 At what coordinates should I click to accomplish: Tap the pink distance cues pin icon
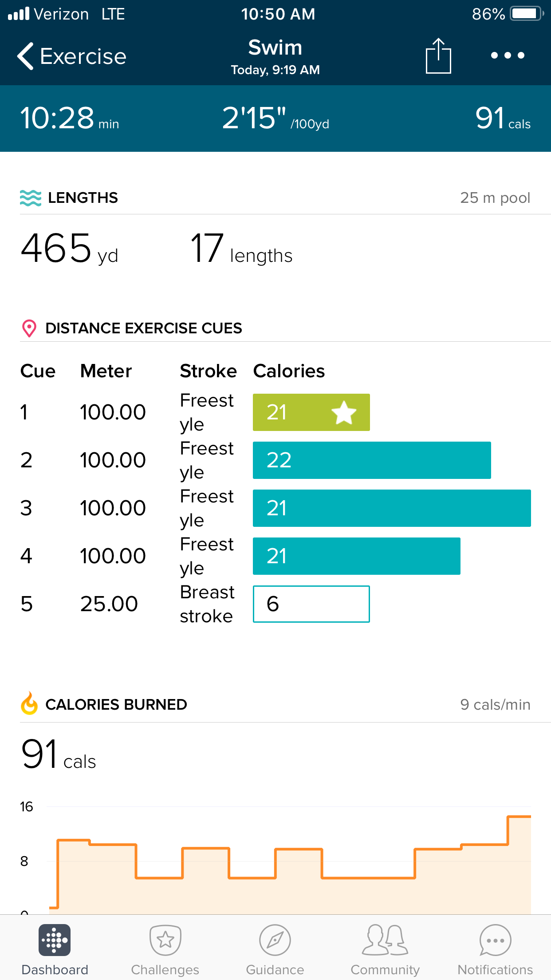click(x=29, y=328)
